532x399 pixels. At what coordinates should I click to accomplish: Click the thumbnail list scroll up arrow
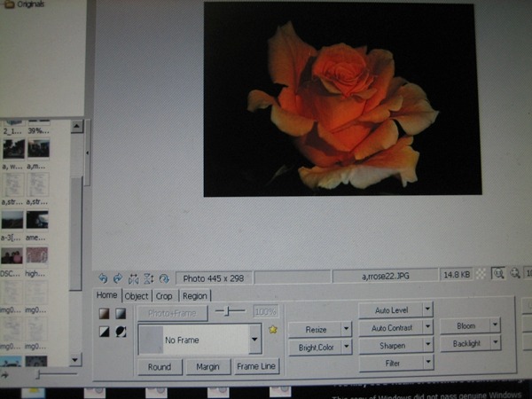(x=76, y=126)
